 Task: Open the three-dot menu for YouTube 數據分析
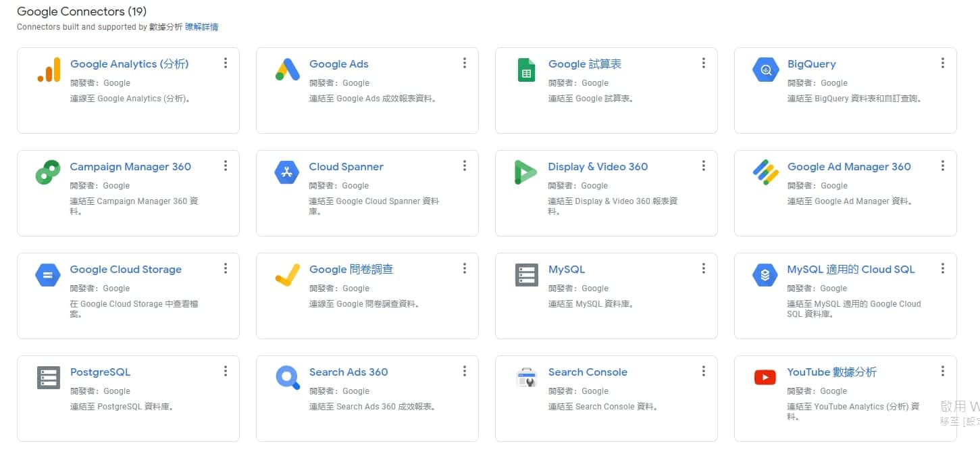pos(943,371)
